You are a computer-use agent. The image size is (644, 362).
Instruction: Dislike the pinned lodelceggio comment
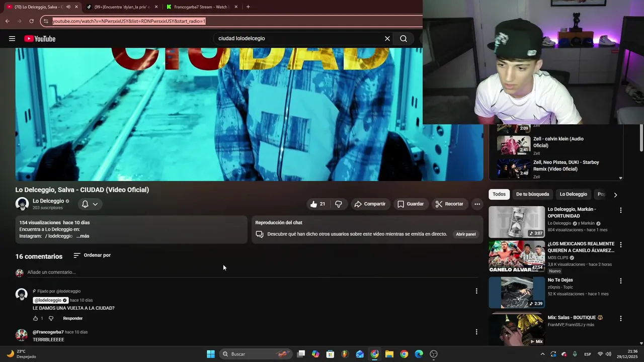tap(51, 318)
